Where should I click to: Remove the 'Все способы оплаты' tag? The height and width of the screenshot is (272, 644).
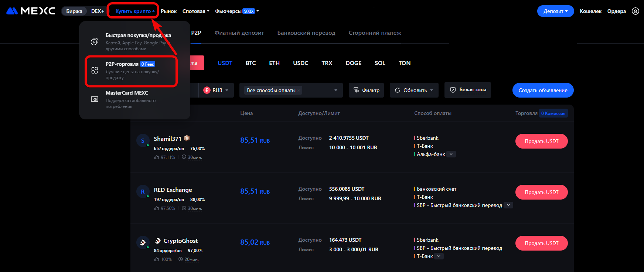click(x=299, y=91)
